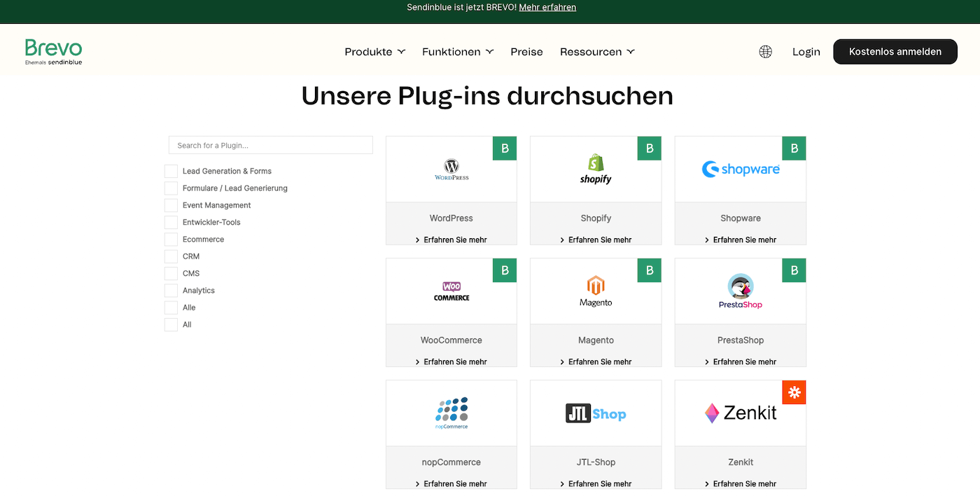Check the Lead Generation & Forms filter
980x496 pixels.
coord(171,171)
